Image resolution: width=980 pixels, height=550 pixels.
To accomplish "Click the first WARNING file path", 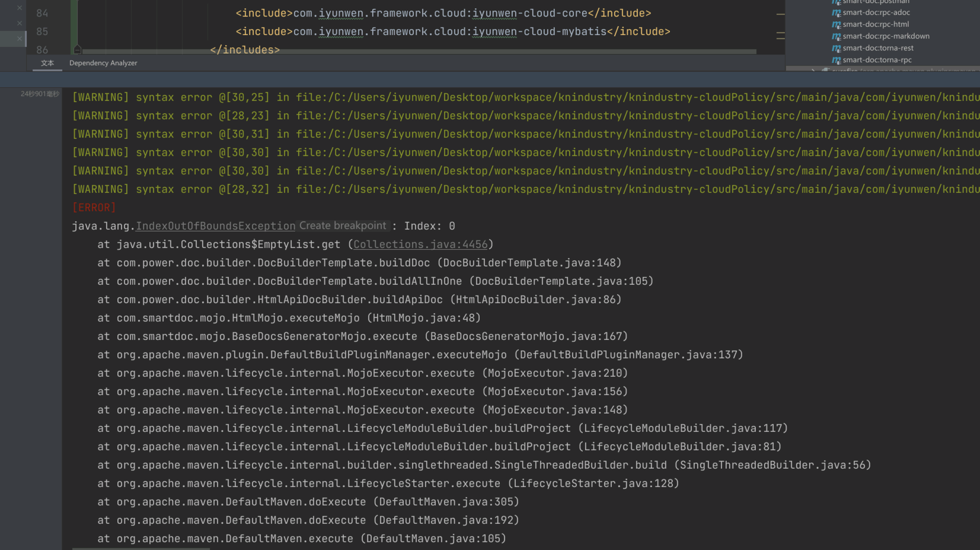I will pyautogui.click(x=593, y=97).
